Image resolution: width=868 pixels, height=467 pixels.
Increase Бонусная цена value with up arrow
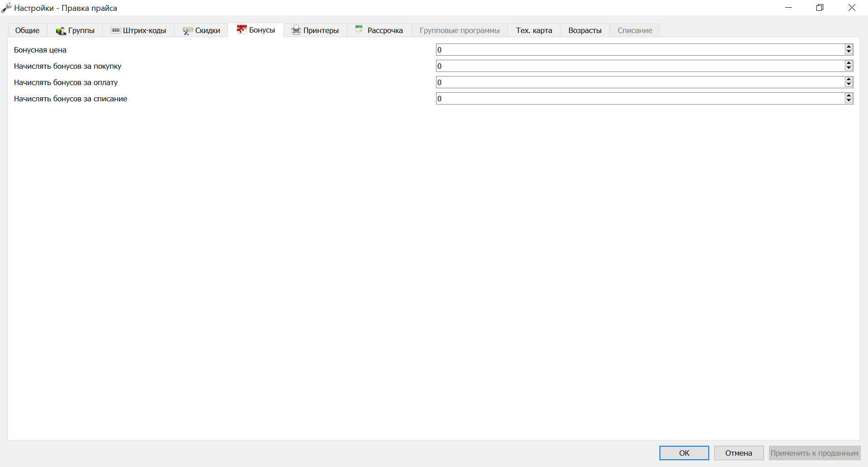click(x=849, y=47)
